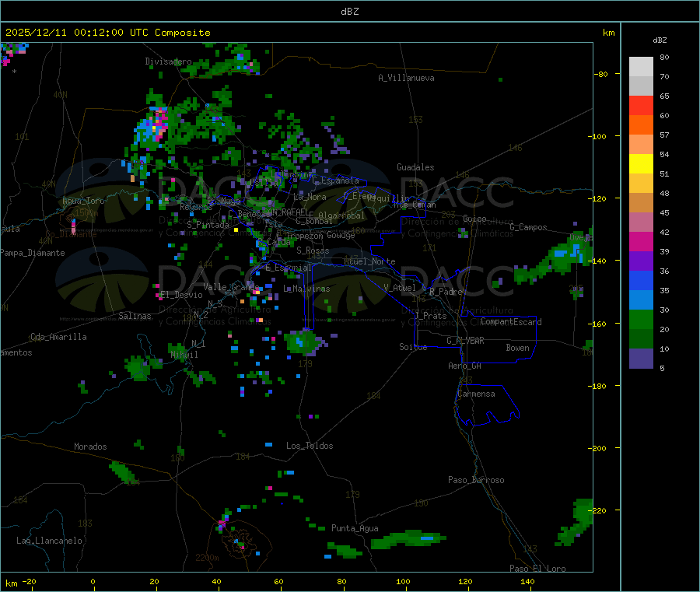The height and width of the screenshot is (592, 700).
Task: Select the magenta 39 dBZ legend swatch
Action: point(641,241)
